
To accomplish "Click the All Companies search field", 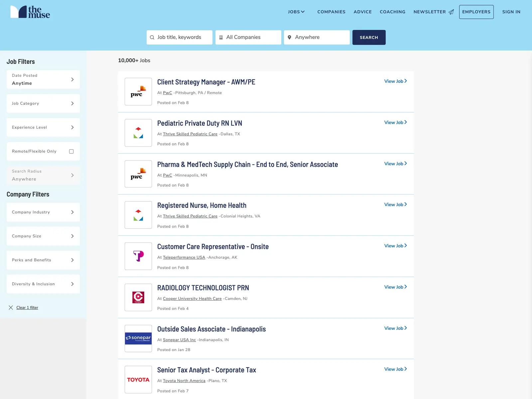I will (248, 37).
